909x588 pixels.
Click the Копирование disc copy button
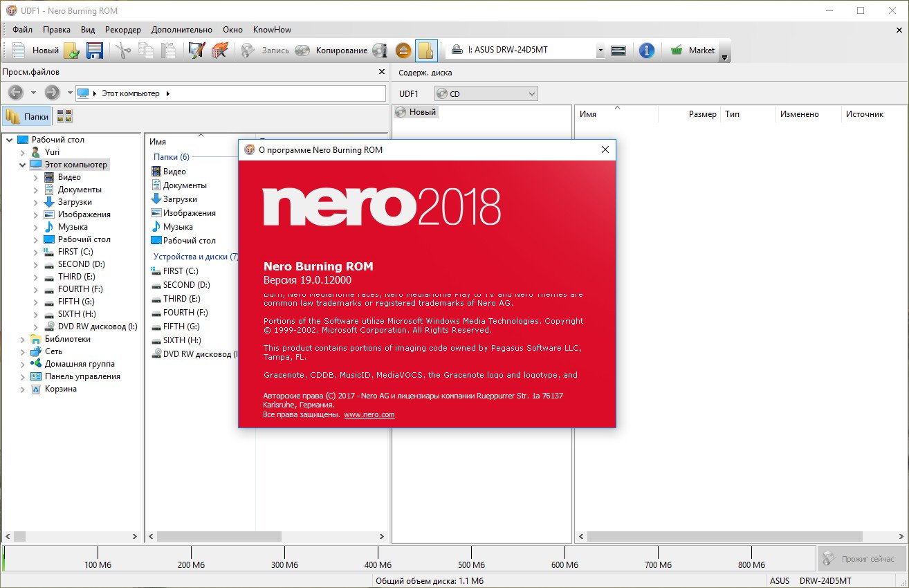click(331, 50)
